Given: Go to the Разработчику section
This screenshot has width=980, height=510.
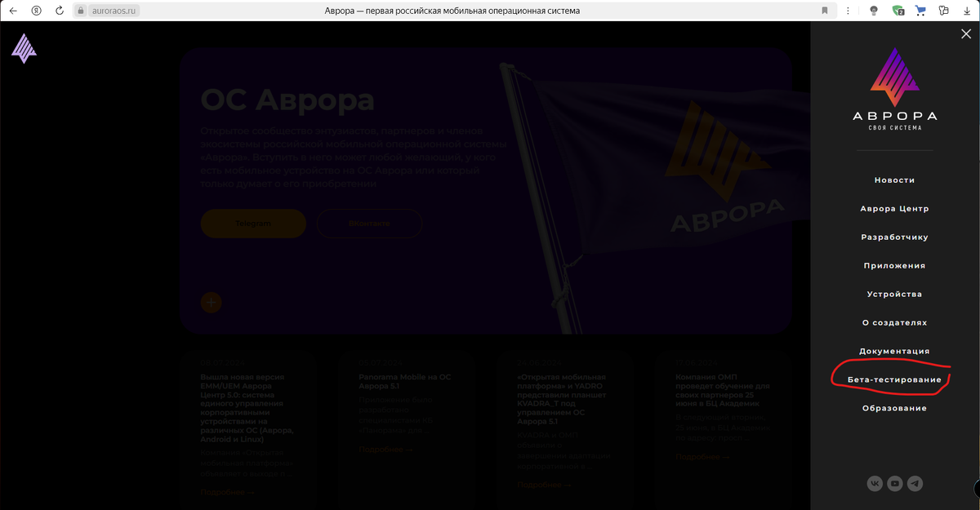Looking at the screenshot, I should point(895,237).
